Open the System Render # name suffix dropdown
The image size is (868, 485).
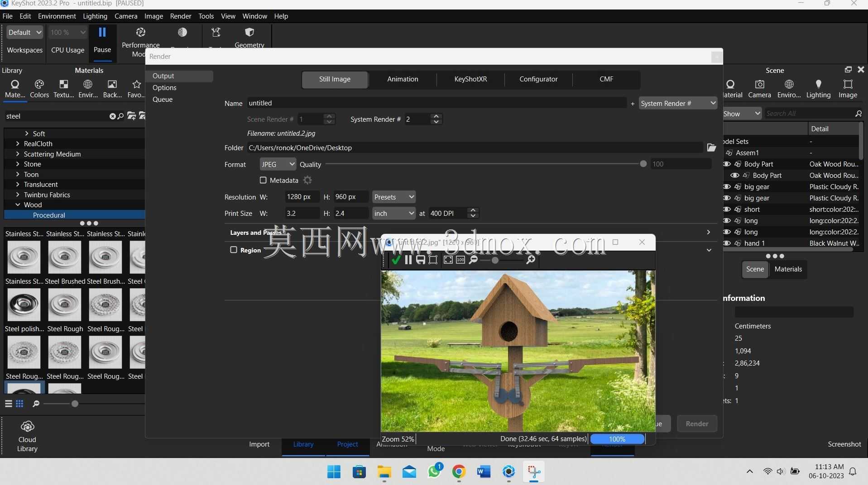point(678,104)
